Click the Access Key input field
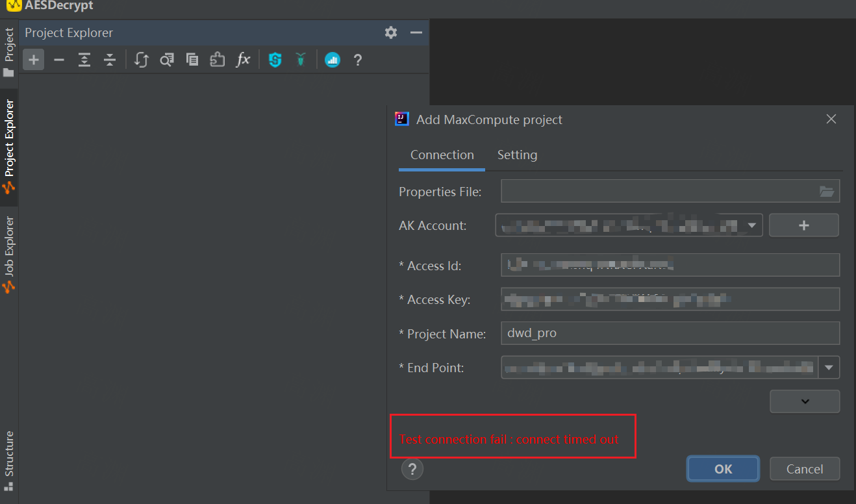856x504 pixels. pos(670,299)
